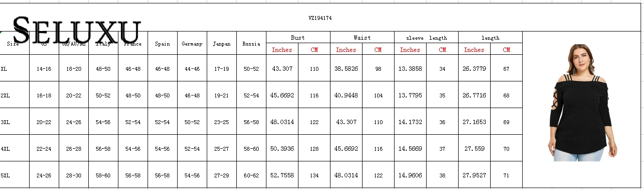The height and width of the screenshot is (190, 644).
Task: Select 5XL length cell 27.9527
Action: (x=474, y=175)
